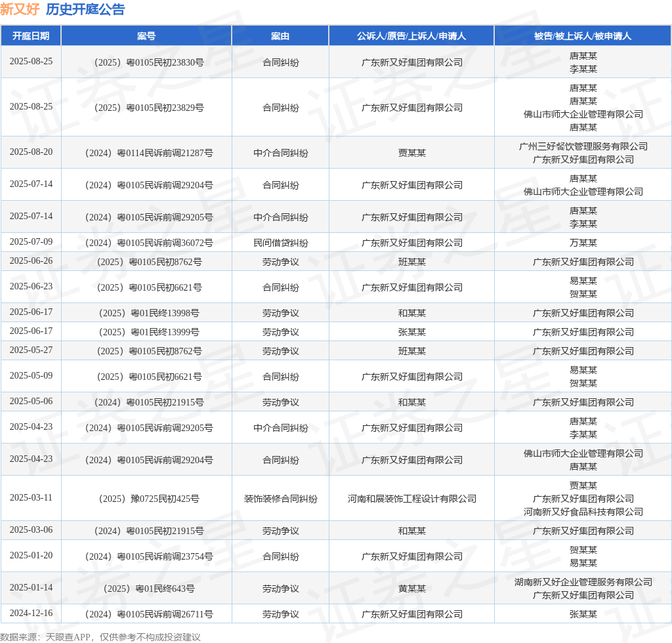Click plaintiff 贾某某 in the 2025-08-20 row
The height and width of the screenshot is (643, 672).
(x=412, y=153)
